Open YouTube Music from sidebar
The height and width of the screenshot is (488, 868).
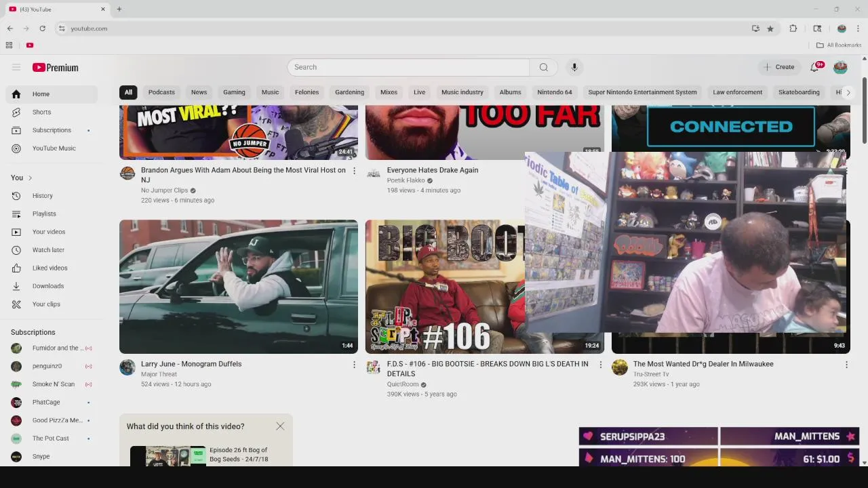52,148
